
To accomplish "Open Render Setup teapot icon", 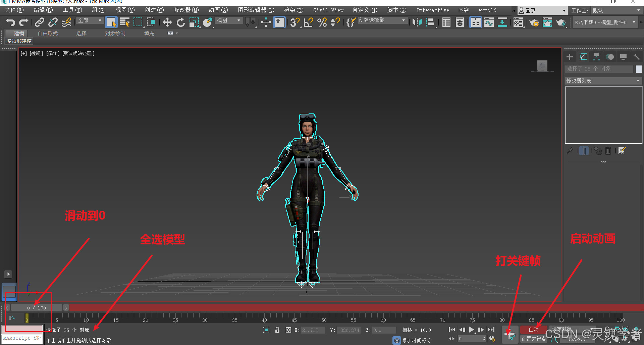I will pyautogui.click(x=534, y=22).
